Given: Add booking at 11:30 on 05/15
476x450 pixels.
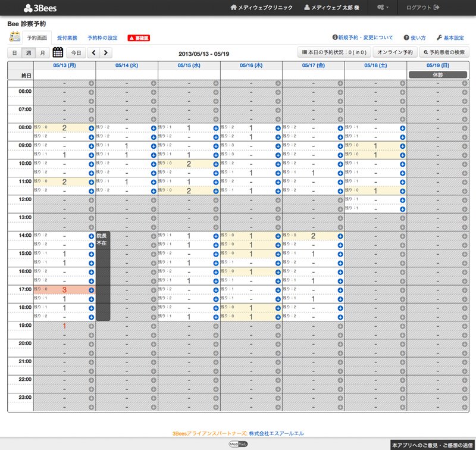Looking at the screenshot, I should [216, 191].
